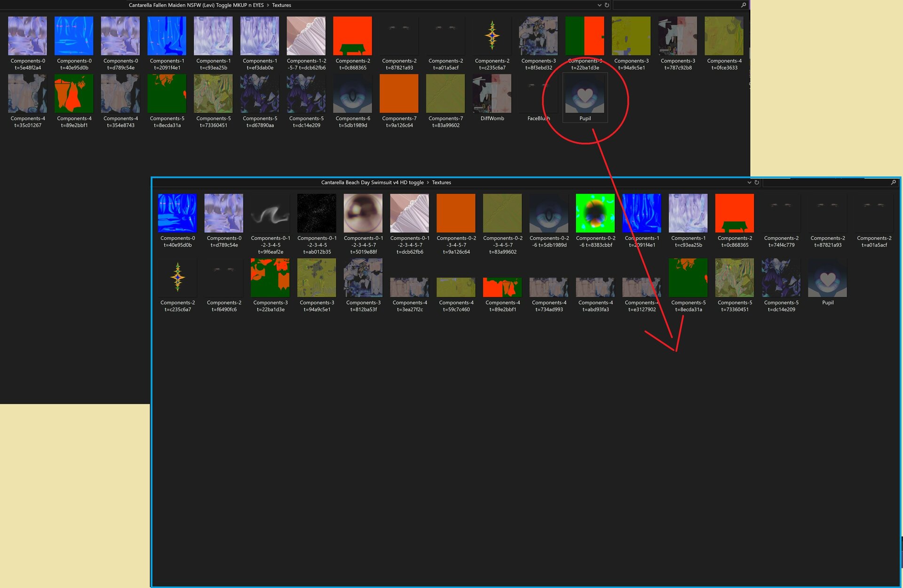Screen dimensions: 903x588
Task: Select Components-2 t=f6490fc6 texture file
Action: click(x=224, y=285)
